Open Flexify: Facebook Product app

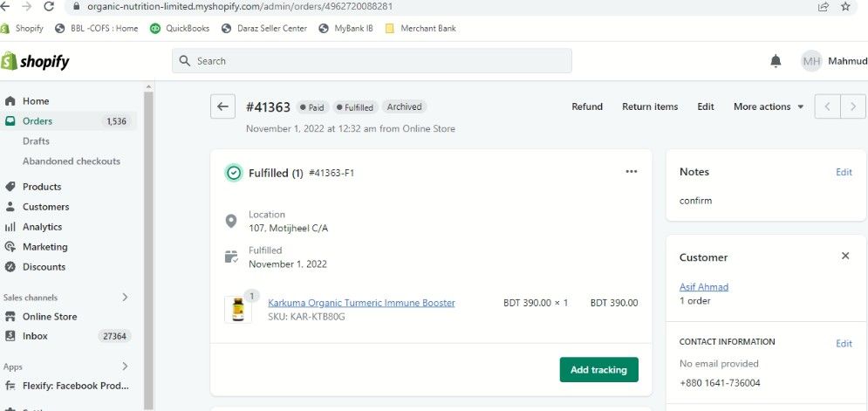click(x=75, y=386)
